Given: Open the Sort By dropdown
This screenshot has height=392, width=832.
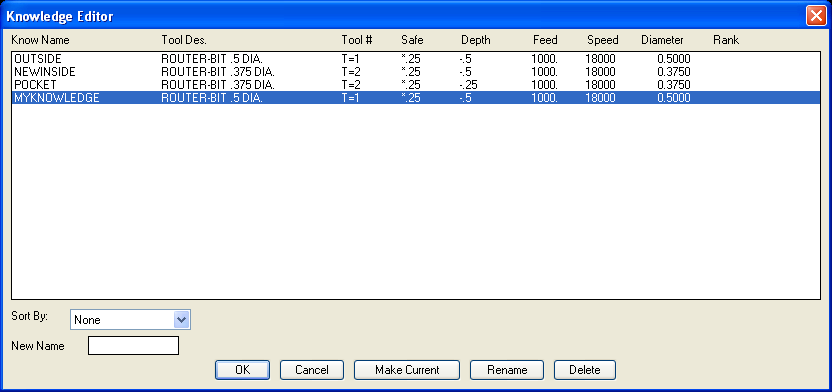Looking at the screenshot, I should pos(130,320).
